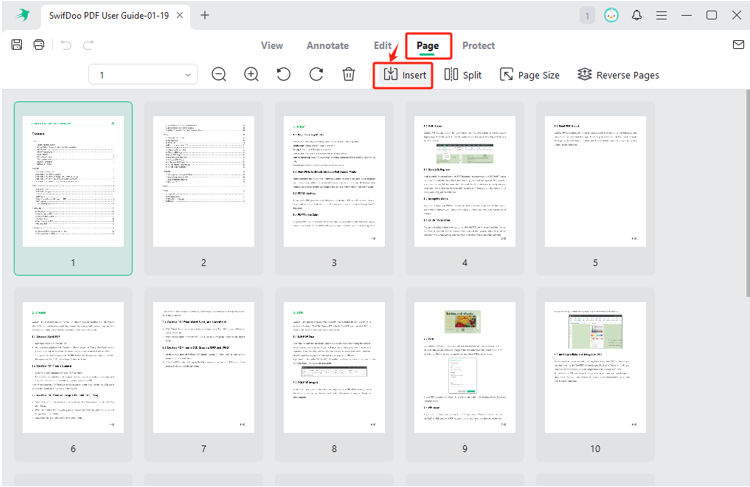Screen dimensions: 750x487
Task: Click the SwifDoo bird logo icon
Action: pyautogui.click(x=22, y=15)
